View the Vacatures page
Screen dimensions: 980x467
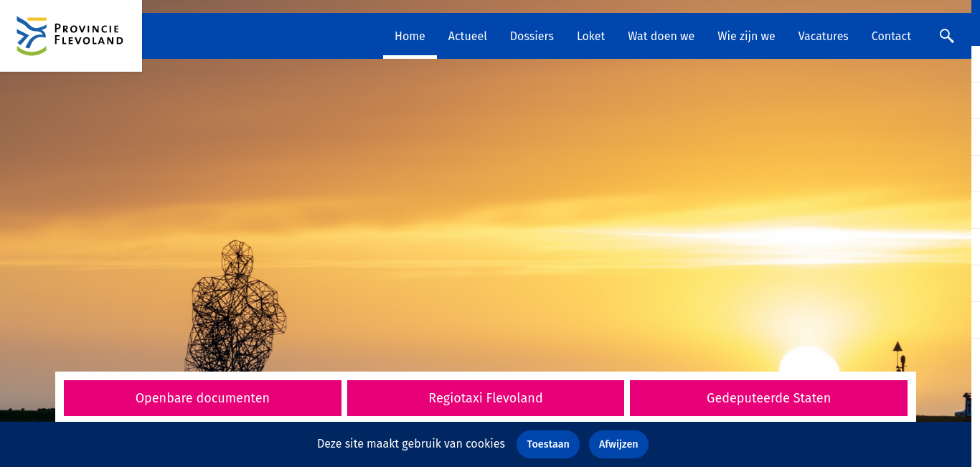click(824, 36)
